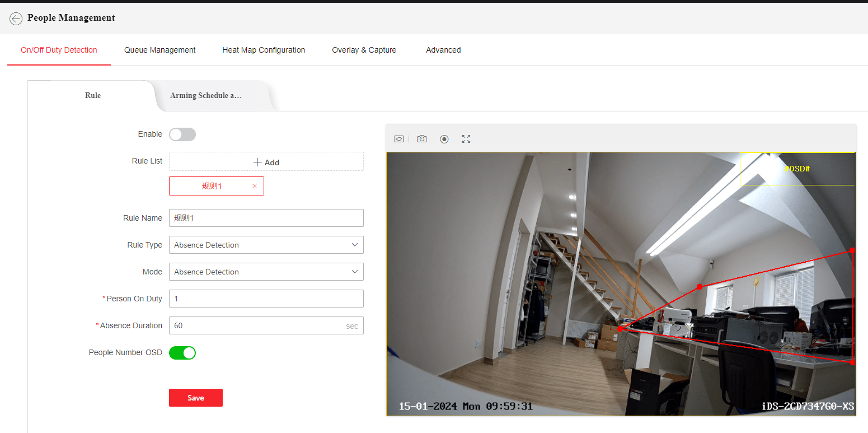Switch to the Arming Schedule sub-tab
The height and width of the screenshot is (433, 868).
206,96
